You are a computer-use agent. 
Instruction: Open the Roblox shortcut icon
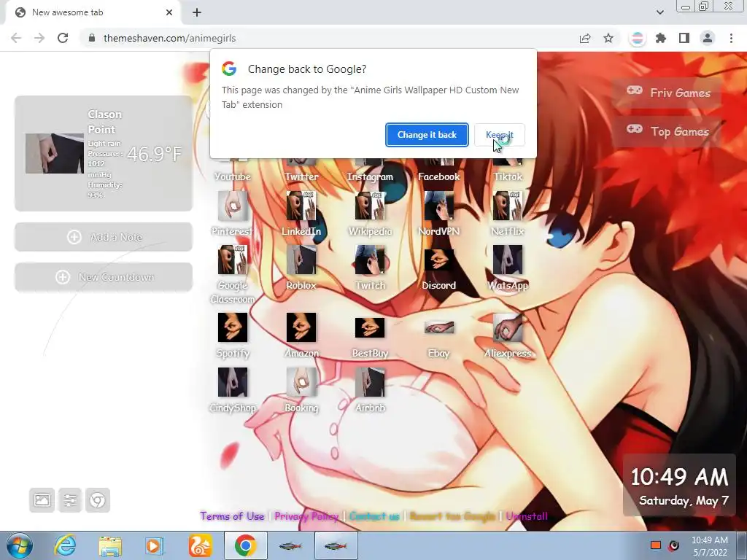pyautogui.click(x=301, y=260)
